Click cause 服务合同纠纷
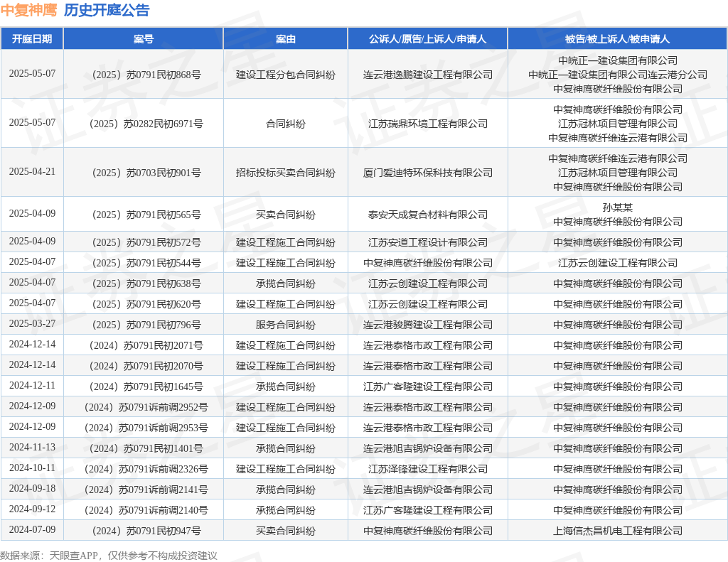 [x=286, y=325]
